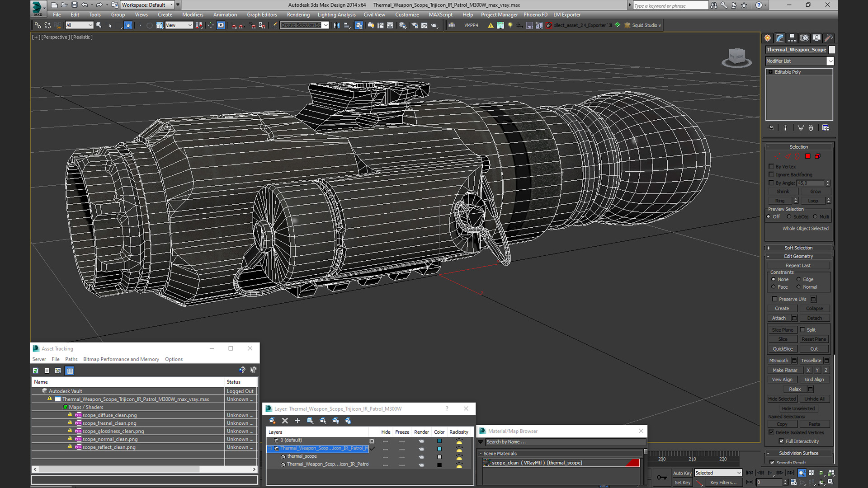This screenshot has width=868, height=488.
Task: Expand the Soft Selection rollout
Action: click(798, 248)
